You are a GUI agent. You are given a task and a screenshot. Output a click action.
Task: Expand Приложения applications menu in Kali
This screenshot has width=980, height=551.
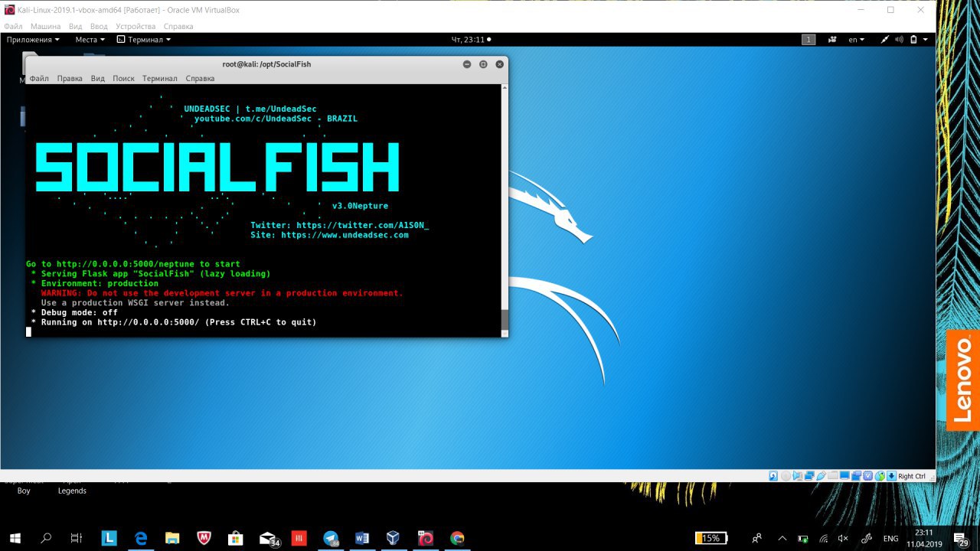pyautogui.click(x=33, y=39)
